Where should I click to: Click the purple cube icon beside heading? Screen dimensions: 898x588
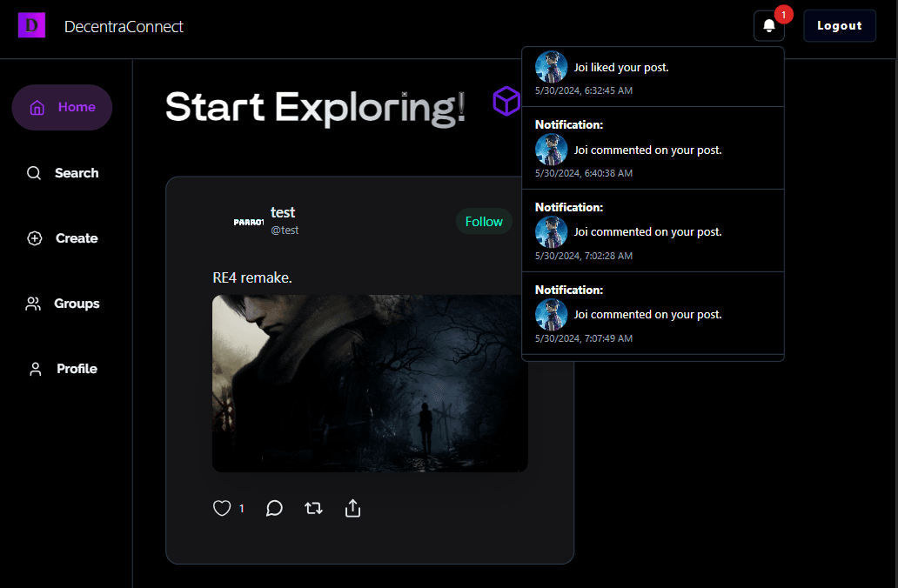click(506, 102)
